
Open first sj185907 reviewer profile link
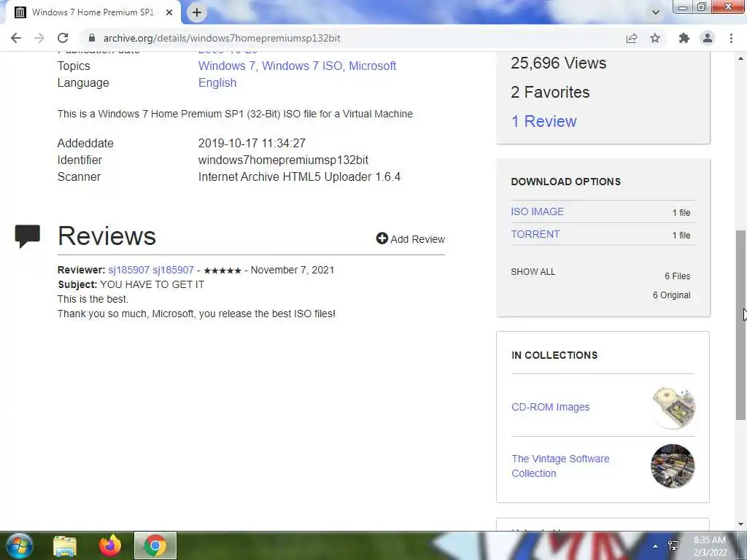128,270
